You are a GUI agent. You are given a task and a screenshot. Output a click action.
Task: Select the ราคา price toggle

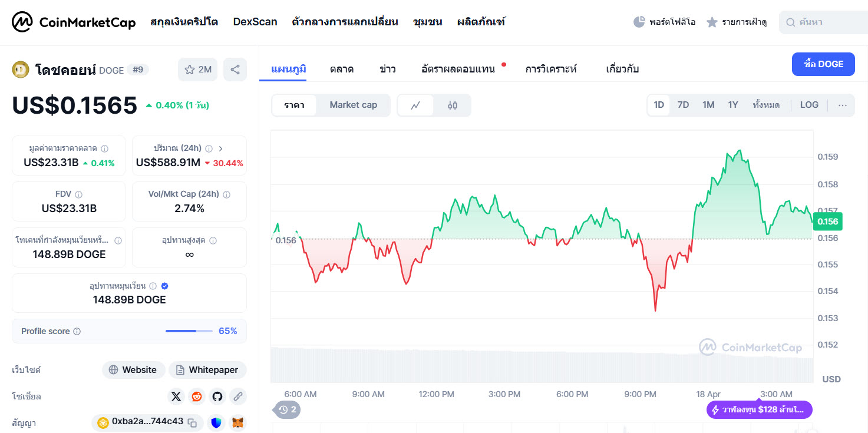coord(294,105)
